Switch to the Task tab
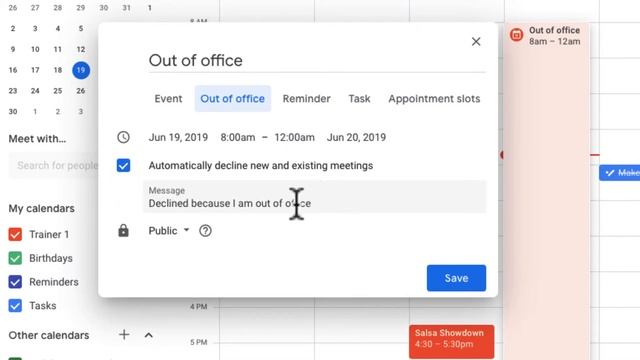 click(x=359, y=98)
